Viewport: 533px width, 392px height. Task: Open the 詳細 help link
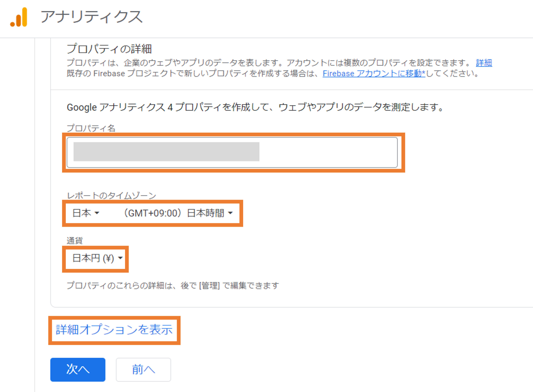coord(484,63)
